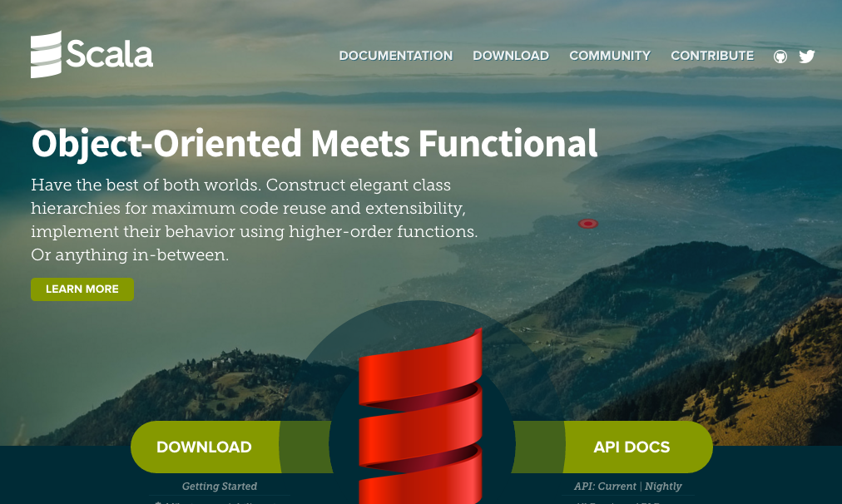Click the large red Scala spiral logo
Screen dimensions: 842x504
(x=420, y=416)
